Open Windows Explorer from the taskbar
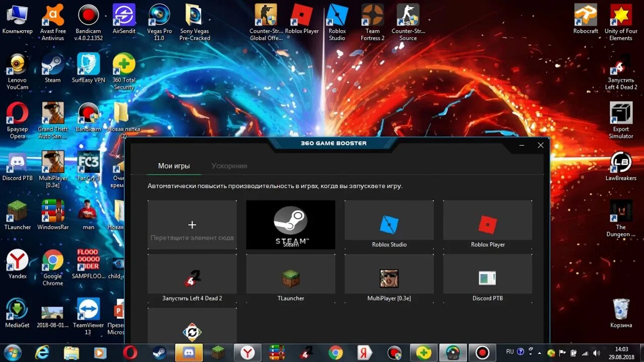 tap(71, 352)
